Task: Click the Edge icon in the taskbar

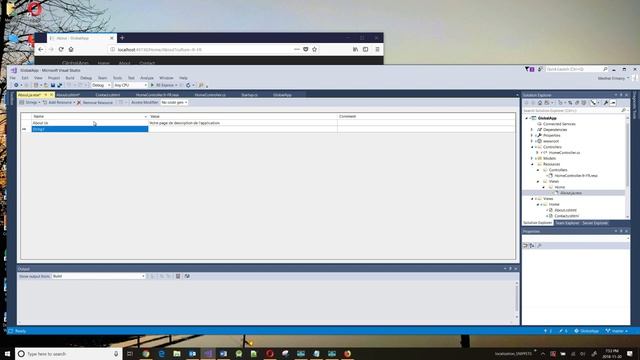Action: (162, 354)
